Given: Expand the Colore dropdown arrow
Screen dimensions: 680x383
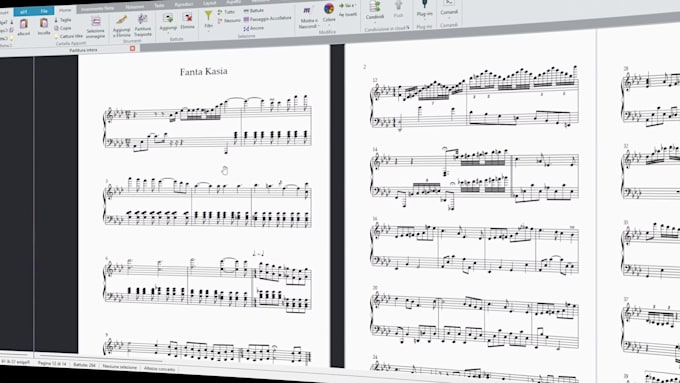Looking at the screenshot, I should coord(329,25).
